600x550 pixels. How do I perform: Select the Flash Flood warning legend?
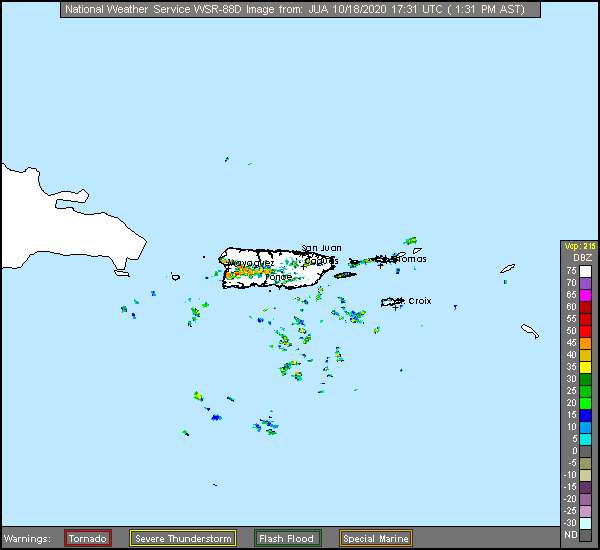point(287,538)
